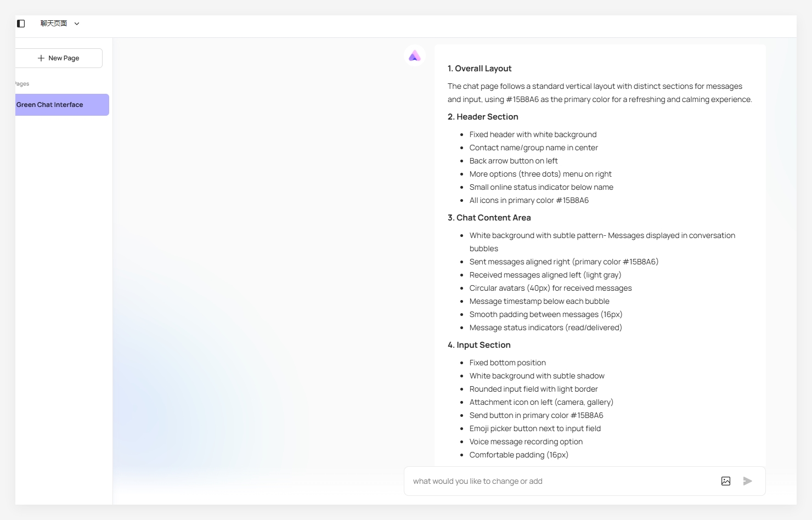Click the plus icon in New Page
This screenshot has height=520, width=812.
click(x=41, y=58)
